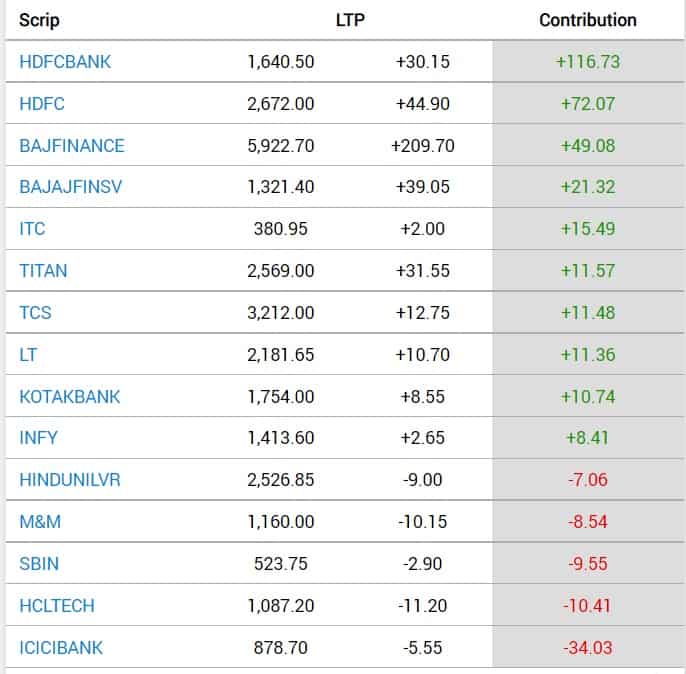Select SBIN price 523.75
686x674 pixels.
[x=281, y=564]
